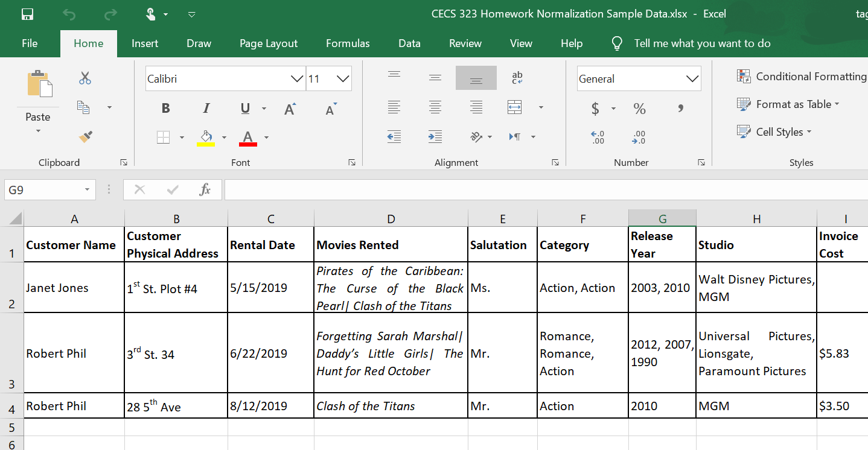Redo the last action
This screenshot has width=868, height=450.
[x=110, y=13]
